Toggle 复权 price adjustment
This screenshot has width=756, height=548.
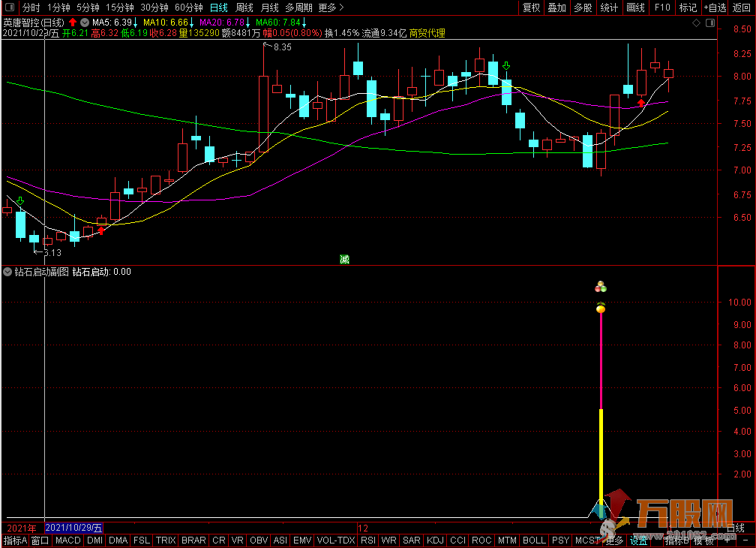[x=531, y=8]
